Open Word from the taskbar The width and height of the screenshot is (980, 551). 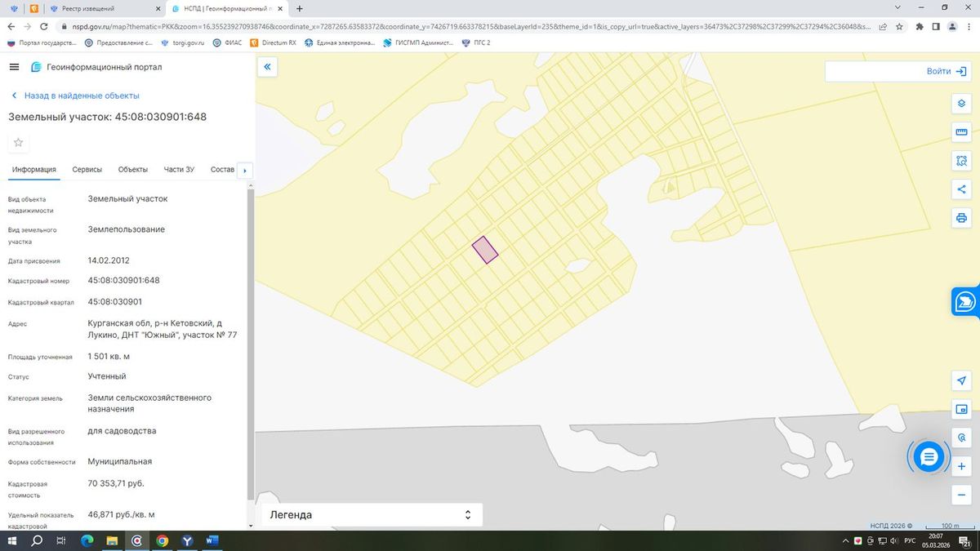[212, 540]
